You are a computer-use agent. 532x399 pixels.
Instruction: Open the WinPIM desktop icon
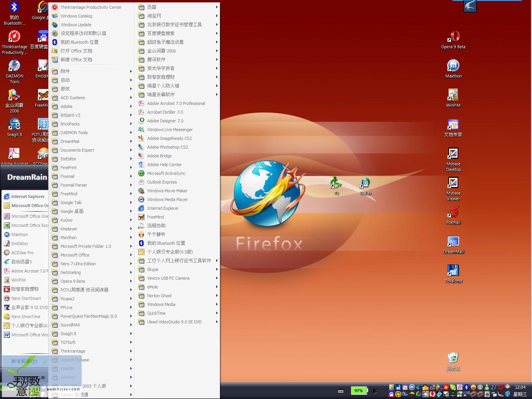[453, 98]
